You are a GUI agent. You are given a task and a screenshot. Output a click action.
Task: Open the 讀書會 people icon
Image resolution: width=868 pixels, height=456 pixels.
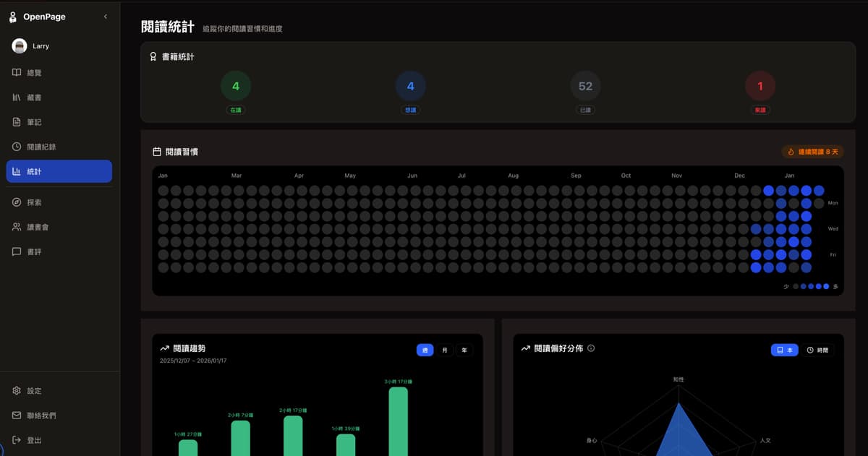[x=17, y=227]
